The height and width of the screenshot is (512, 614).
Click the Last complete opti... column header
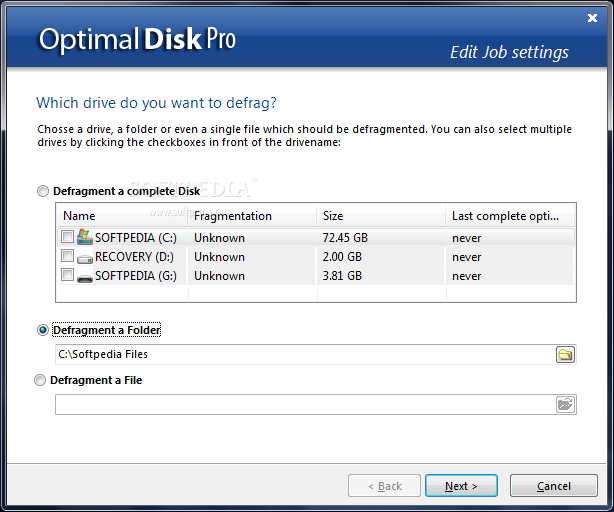510,216
